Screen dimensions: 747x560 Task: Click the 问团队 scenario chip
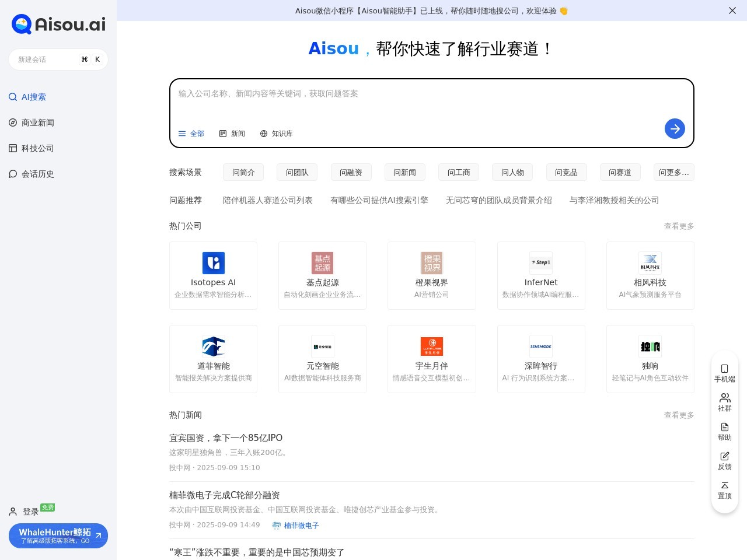(297, 172)
